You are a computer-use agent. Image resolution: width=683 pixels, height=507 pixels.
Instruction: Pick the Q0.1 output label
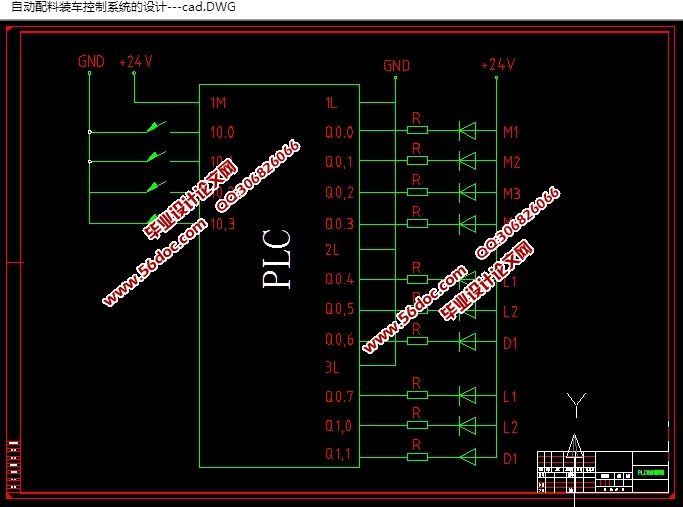[339, 162]
